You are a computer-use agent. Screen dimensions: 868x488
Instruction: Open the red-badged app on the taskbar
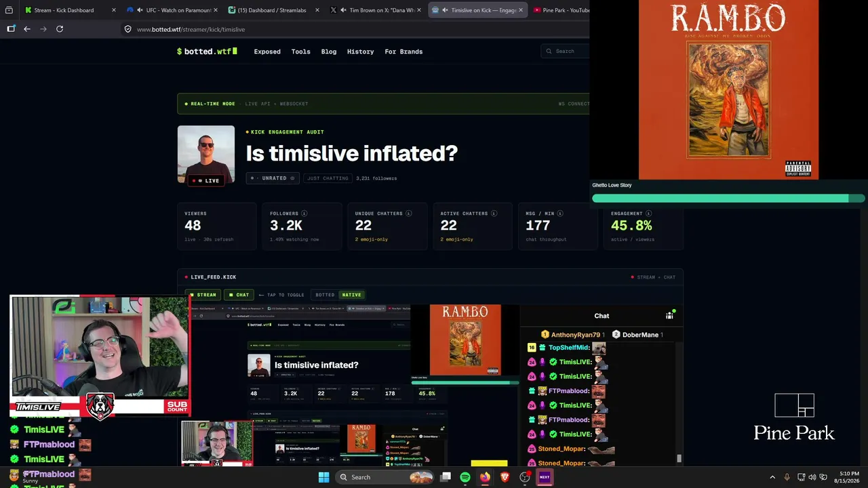click(525, 477)
